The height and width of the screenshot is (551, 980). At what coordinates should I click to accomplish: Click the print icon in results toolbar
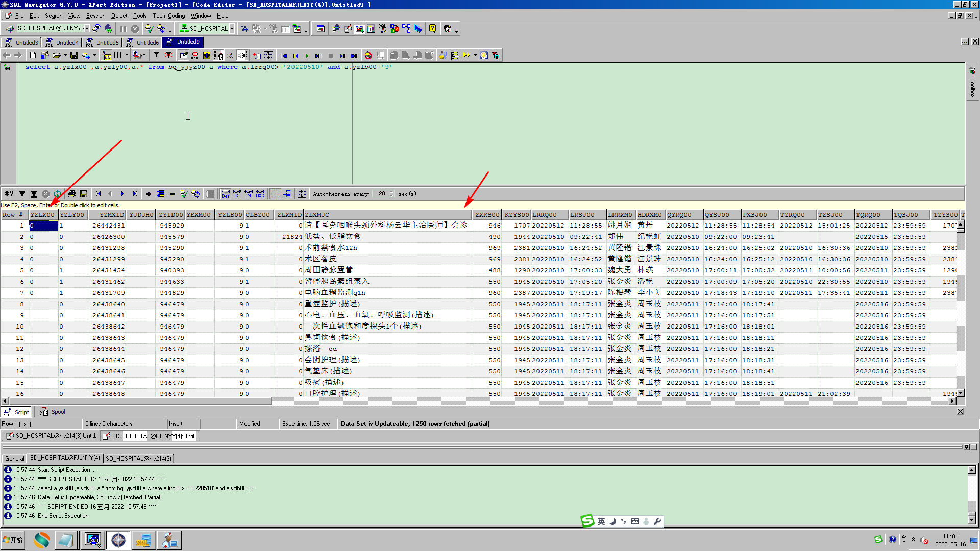pos(72,194)
